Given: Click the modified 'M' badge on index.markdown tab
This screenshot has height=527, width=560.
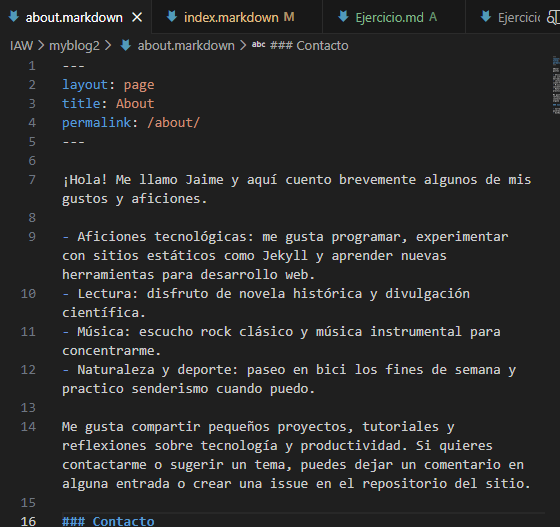Looking at the screenshot, I should [x=289, y=17].
